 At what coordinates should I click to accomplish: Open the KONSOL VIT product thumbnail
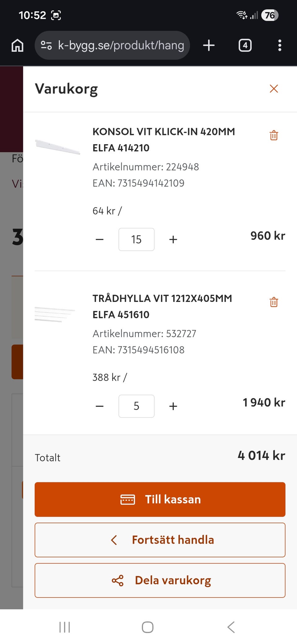coord(58,147)
